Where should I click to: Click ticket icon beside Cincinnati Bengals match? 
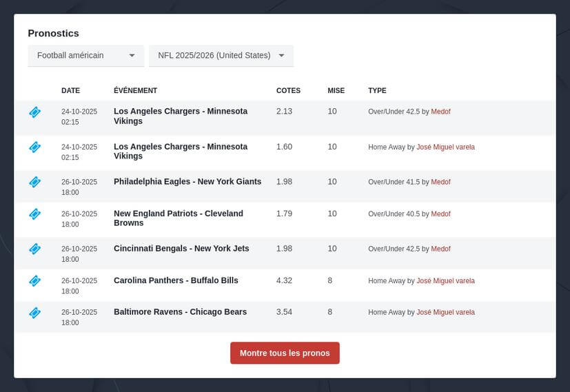click(x=34, y=249)
